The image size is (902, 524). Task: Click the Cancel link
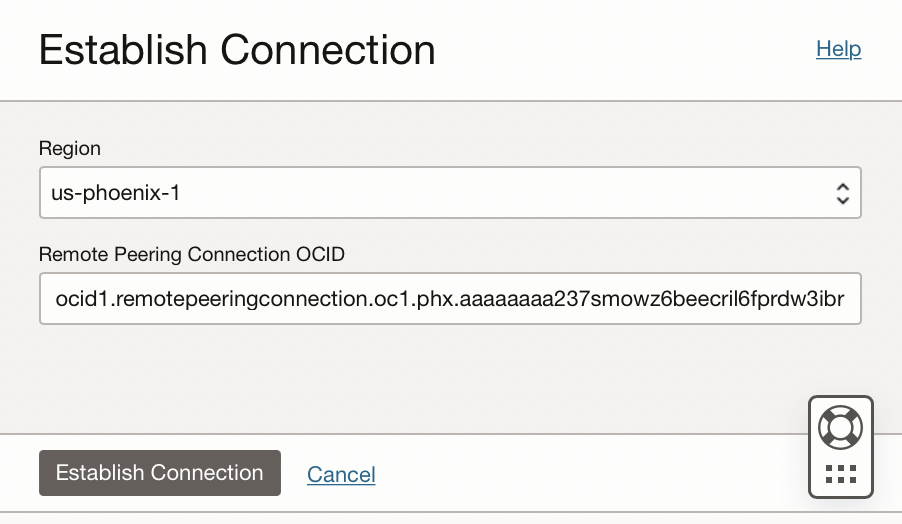[341, 474]
